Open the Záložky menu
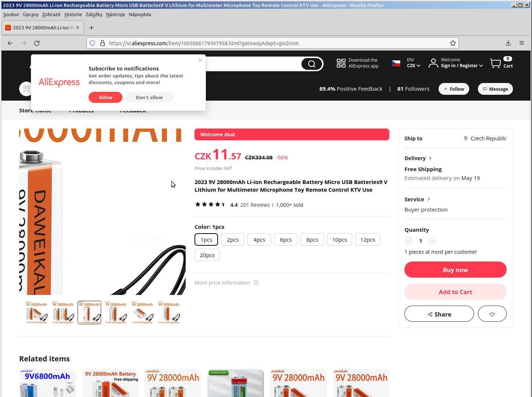 click(94, 14)
